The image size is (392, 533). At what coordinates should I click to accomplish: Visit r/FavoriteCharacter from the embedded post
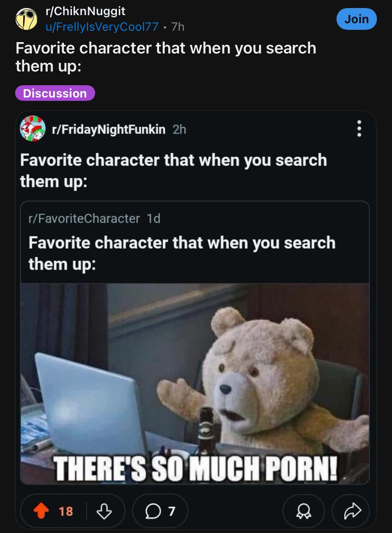click(x=84, y=218)
